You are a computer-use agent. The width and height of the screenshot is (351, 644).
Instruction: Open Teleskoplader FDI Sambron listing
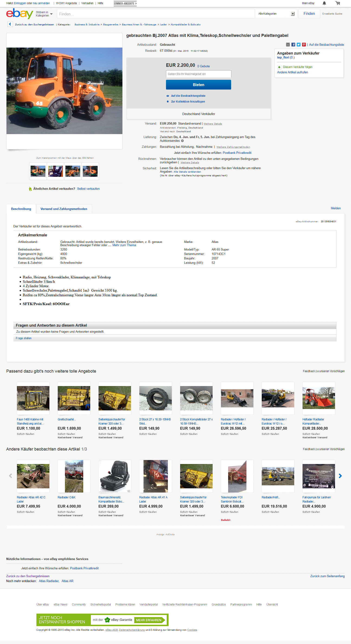pos(232,499)
